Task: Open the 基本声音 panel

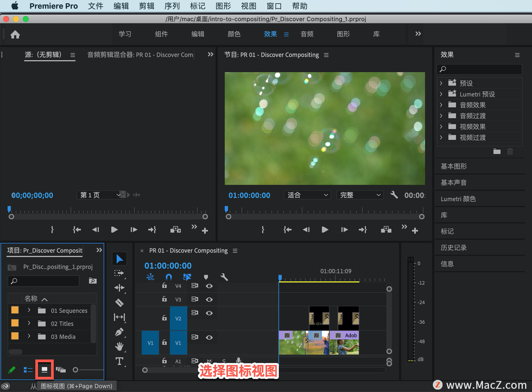Action: coord(454,182)
